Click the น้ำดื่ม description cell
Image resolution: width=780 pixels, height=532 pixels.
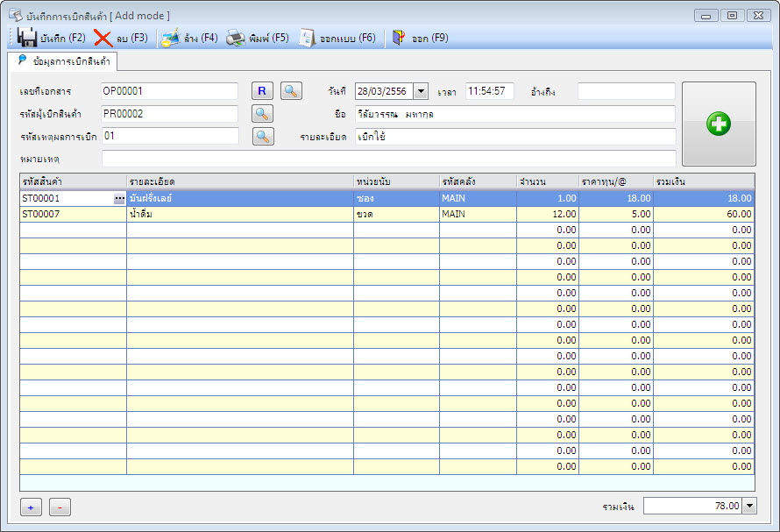(240, 214)
